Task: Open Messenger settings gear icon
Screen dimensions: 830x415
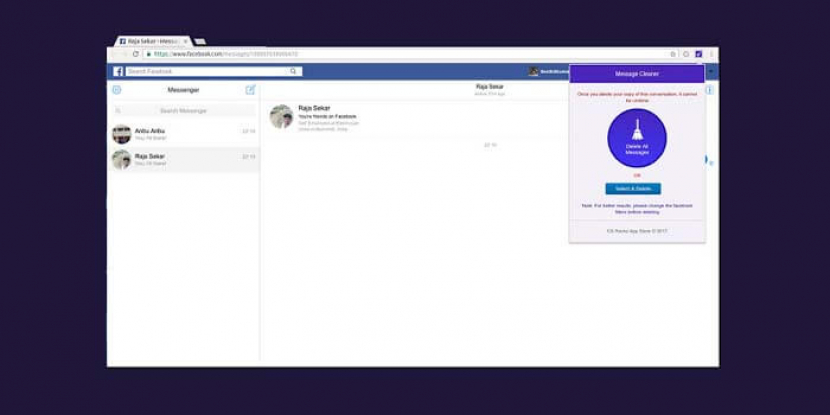Action: tap(117, 90)
